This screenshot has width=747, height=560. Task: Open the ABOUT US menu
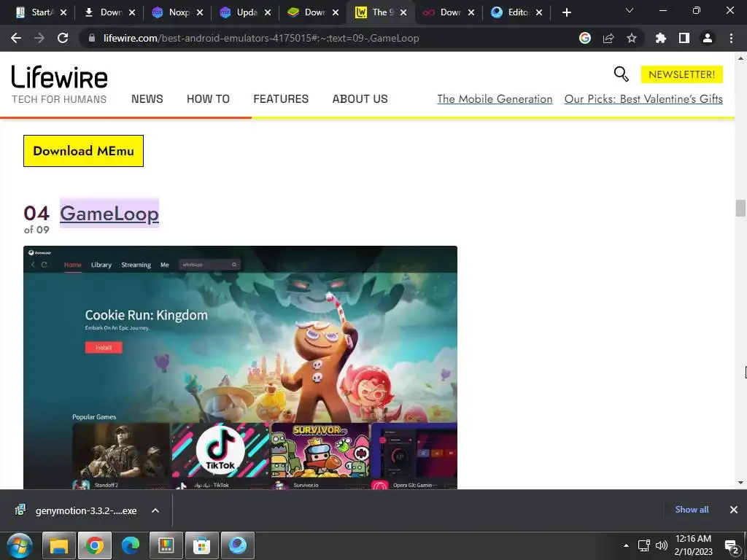pos(360,99)
